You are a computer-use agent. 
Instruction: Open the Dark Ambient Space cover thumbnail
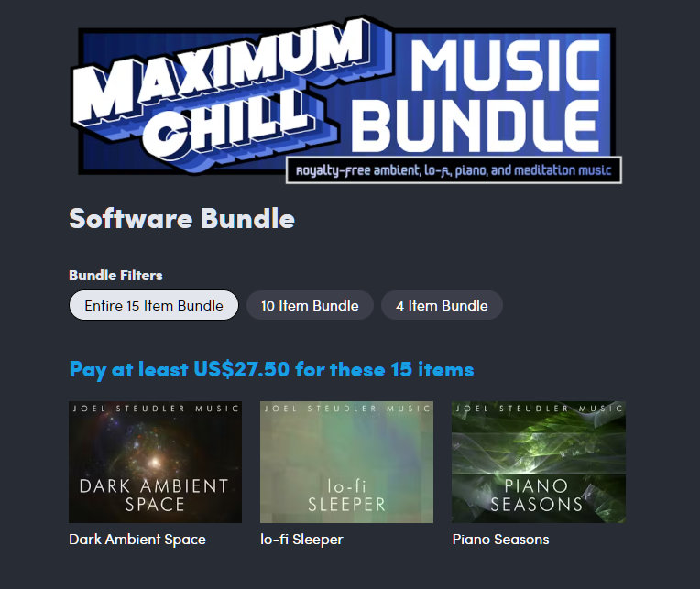[156, 462]
